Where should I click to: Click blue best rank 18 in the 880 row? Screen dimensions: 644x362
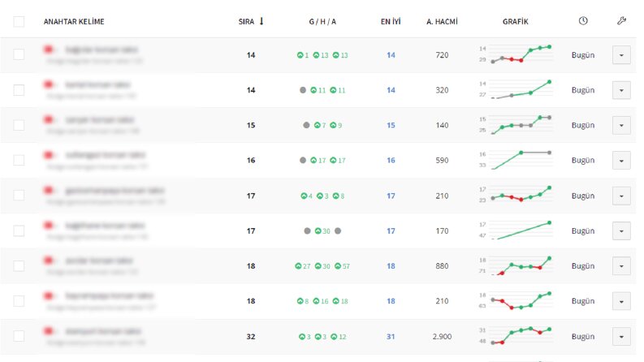[x=391, y=266]
